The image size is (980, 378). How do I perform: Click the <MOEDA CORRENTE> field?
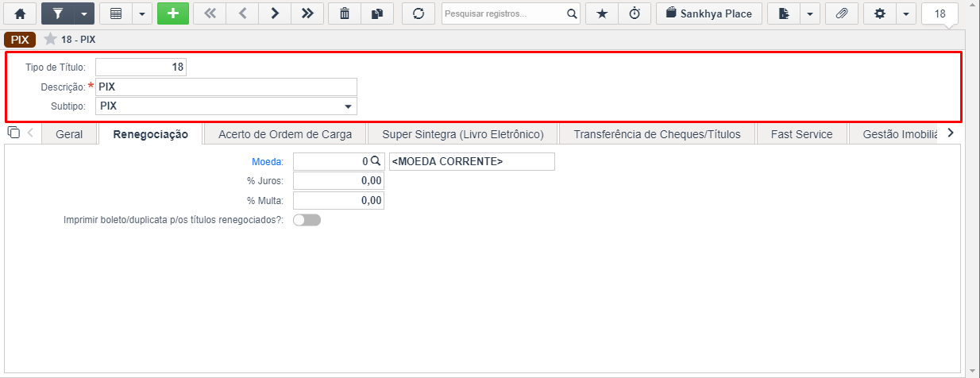pos(472,161)
